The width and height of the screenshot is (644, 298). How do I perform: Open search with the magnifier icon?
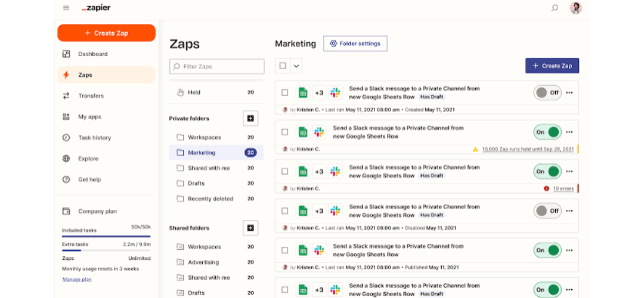[555, 8]
